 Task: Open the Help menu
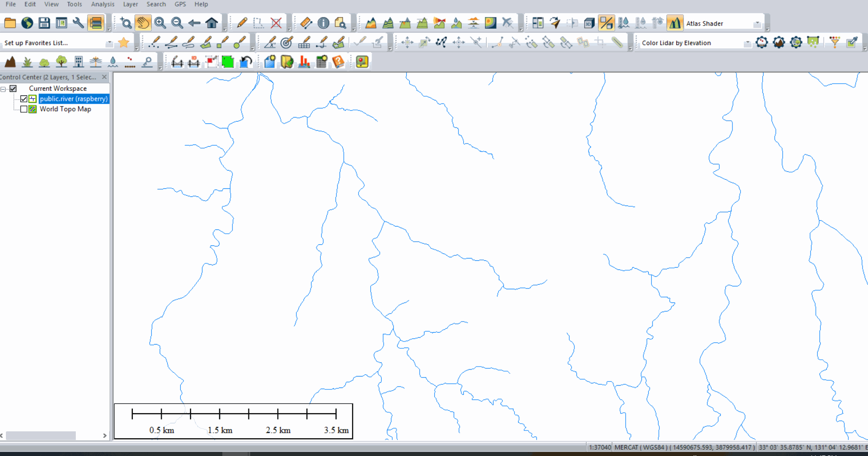click(x=201, y=4)
